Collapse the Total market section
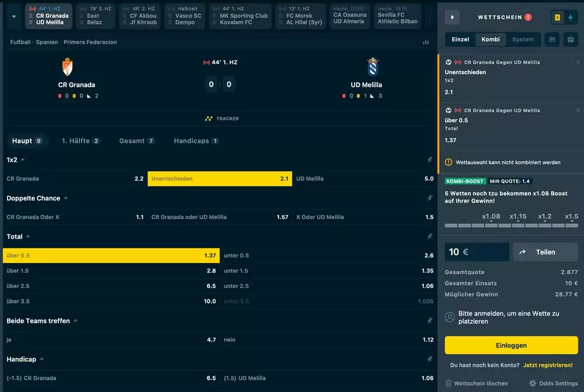584x392 pixels. (28, 236)
